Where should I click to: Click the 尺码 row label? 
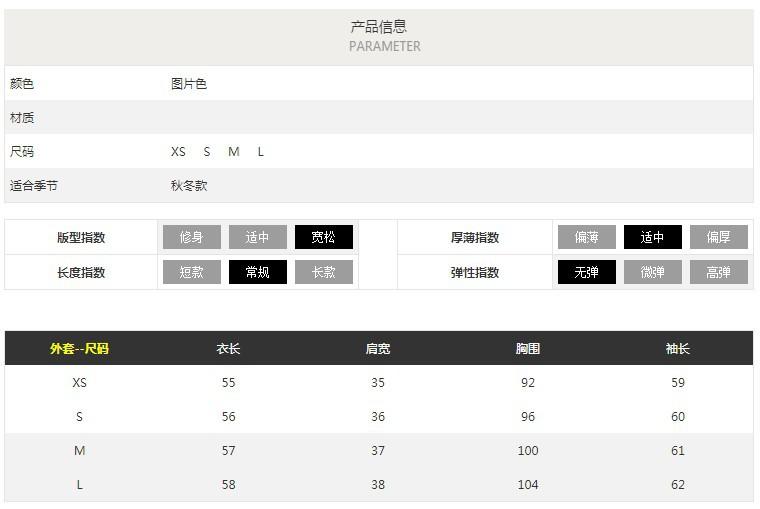[22, 152]
